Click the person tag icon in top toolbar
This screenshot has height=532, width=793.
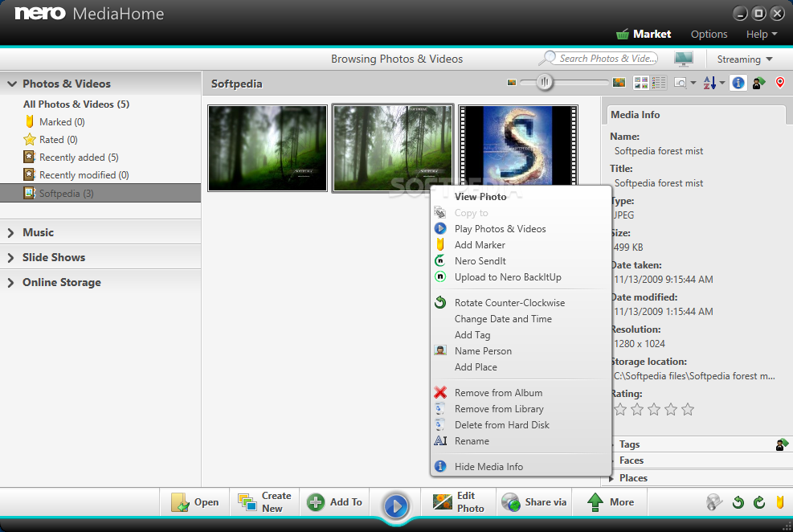tap(759, 83)
